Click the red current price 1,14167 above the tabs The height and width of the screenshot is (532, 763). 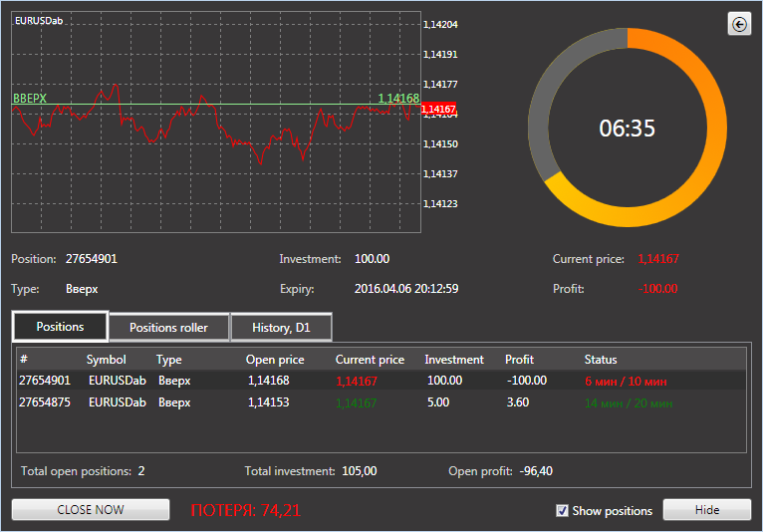(658, 259)
